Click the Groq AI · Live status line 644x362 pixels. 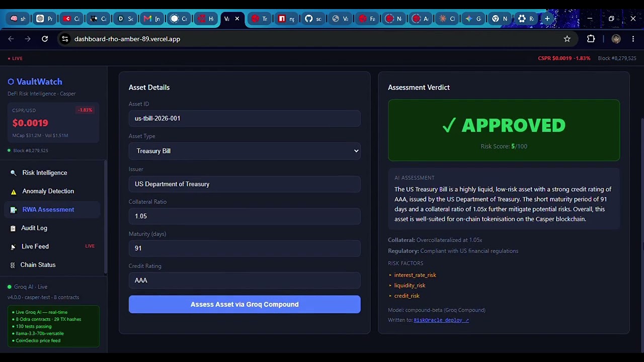(x=27, y=287)
